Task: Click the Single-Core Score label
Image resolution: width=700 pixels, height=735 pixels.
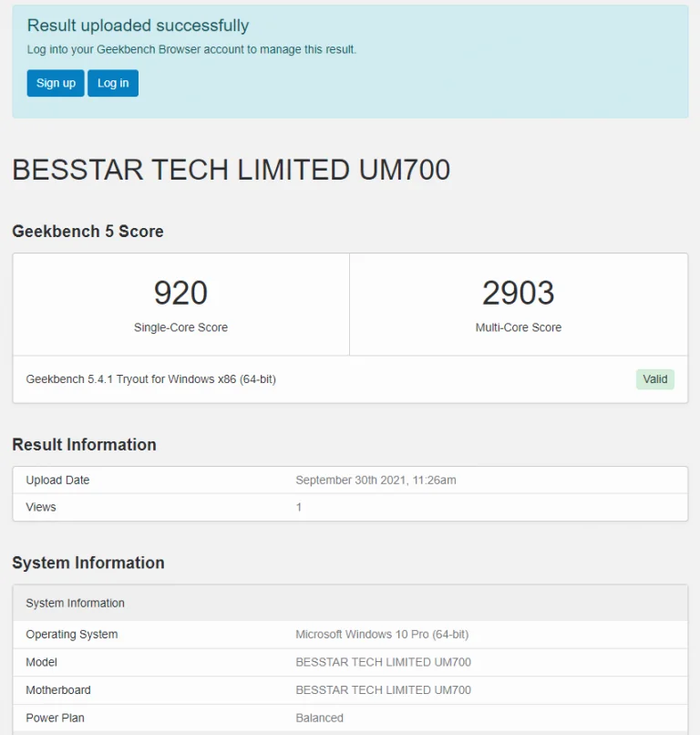Action: pos(180,327)
